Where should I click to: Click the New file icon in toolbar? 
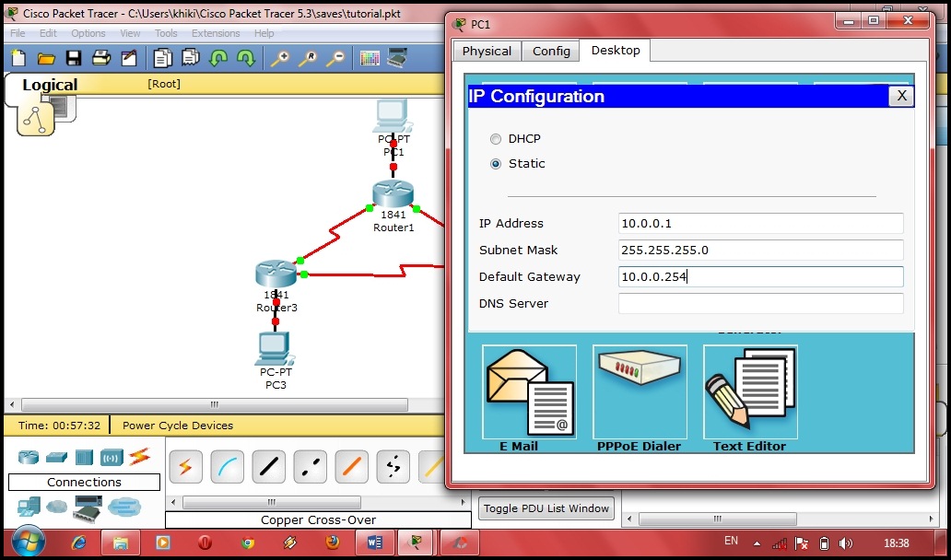coord(18,58)
